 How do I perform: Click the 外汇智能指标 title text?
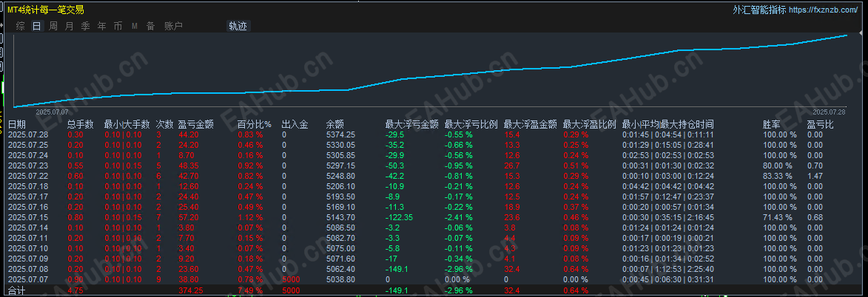(x=759, y=10)
